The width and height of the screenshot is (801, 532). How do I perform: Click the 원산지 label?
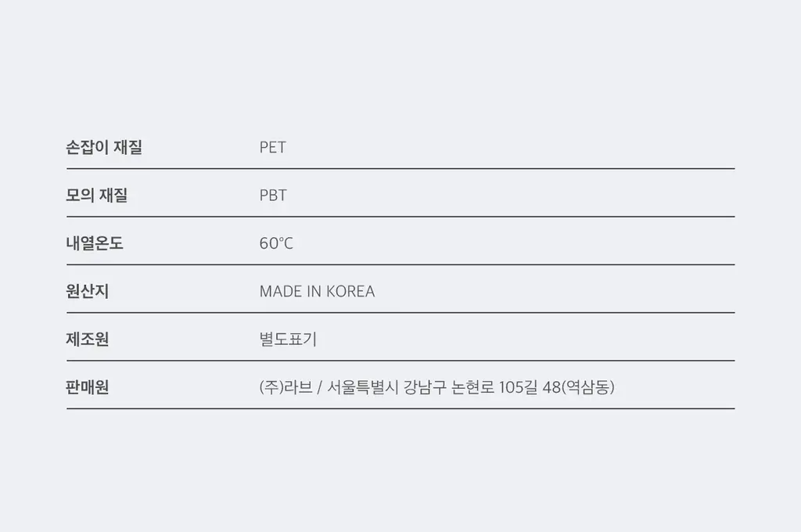click(x=88, y=291)
